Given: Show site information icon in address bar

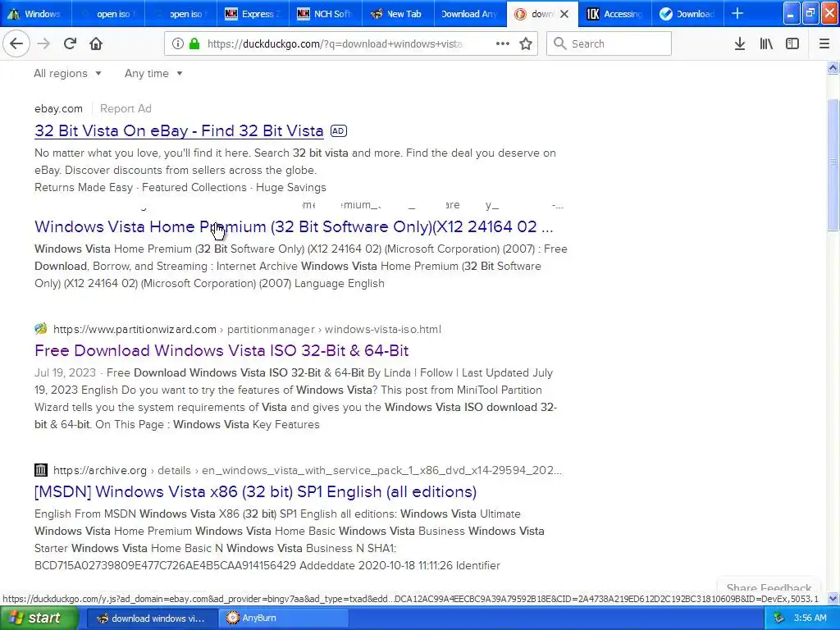Looking at the screenshot, I should click(x=177, y=43).
